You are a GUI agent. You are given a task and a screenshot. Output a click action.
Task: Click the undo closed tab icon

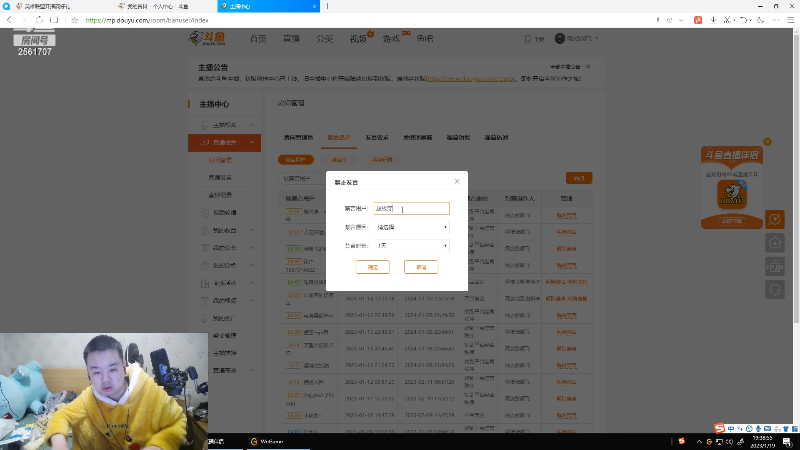744,20
